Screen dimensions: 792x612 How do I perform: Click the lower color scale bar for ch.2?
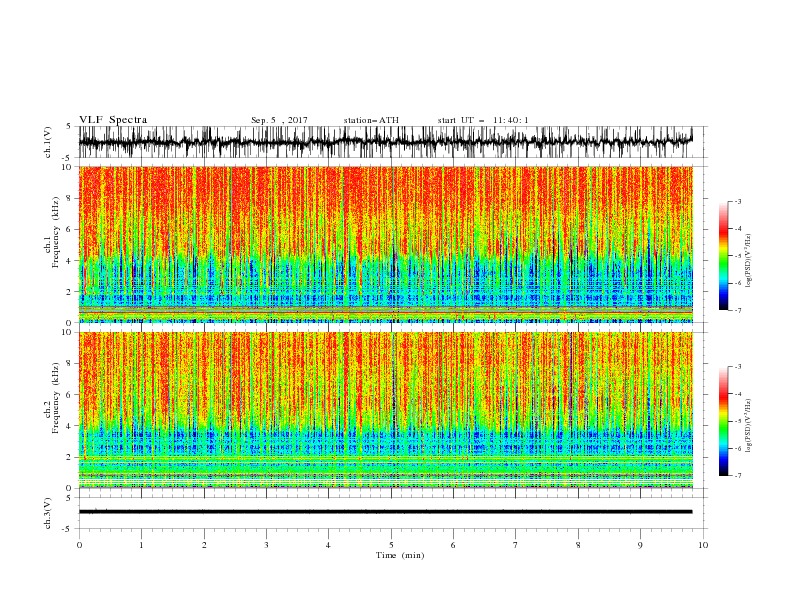pos(723,421)
